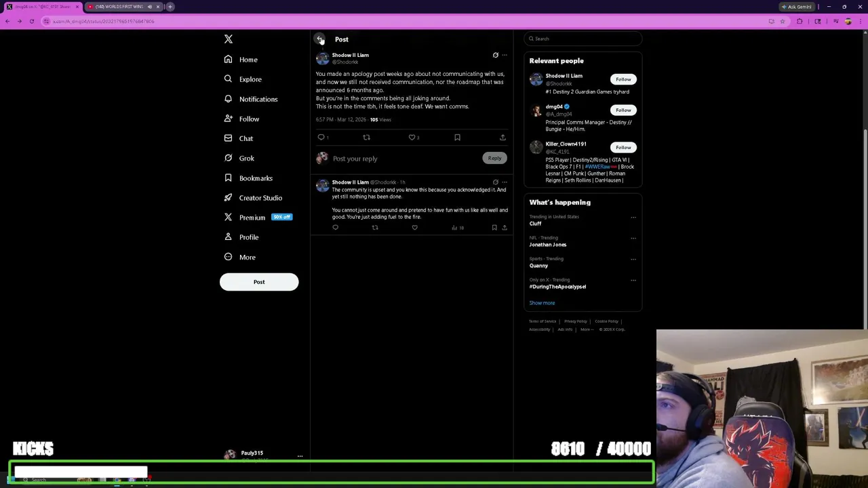Image resolution: width=868 pixels, height=488 pixels.
Task: Bookmark the main post
Action: point(457,138)
